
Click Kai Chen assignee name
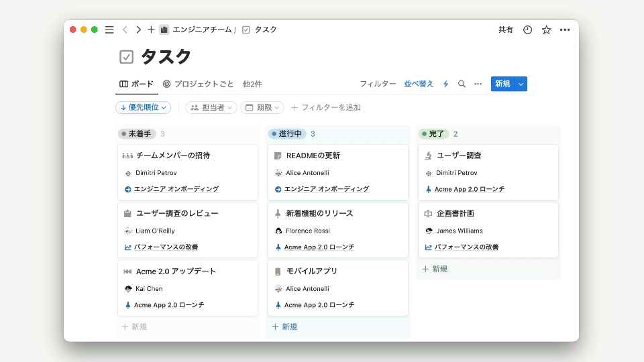click(x=149, y=288)
